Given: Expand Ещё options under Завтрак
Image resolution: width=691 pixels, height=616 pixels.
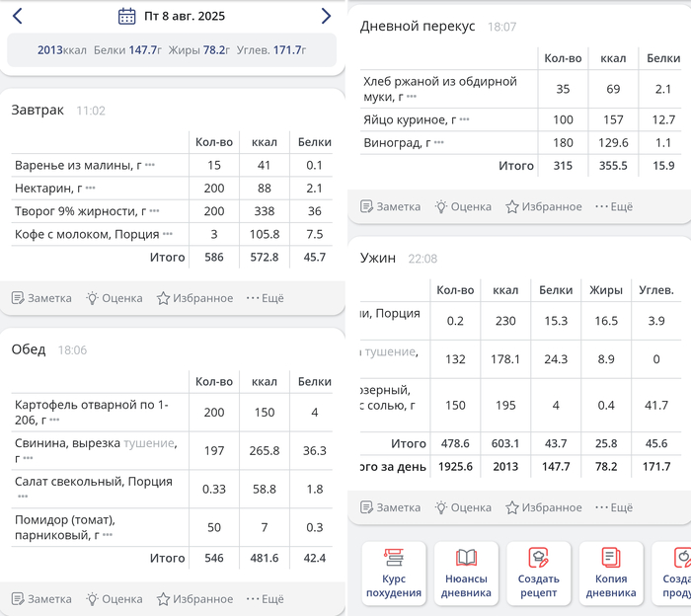Looking at the screenshot, I should point(265,298).
